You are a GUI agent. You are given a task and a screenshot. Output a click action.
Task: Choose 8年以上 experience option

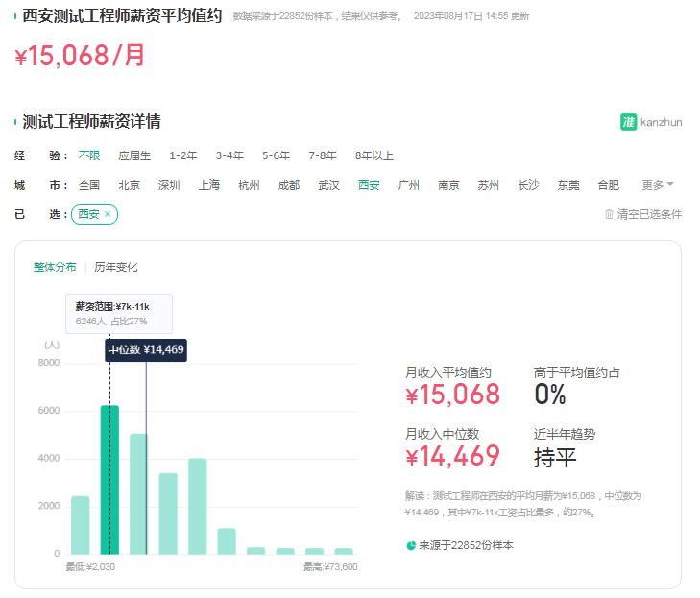click(x=374, y=155)
